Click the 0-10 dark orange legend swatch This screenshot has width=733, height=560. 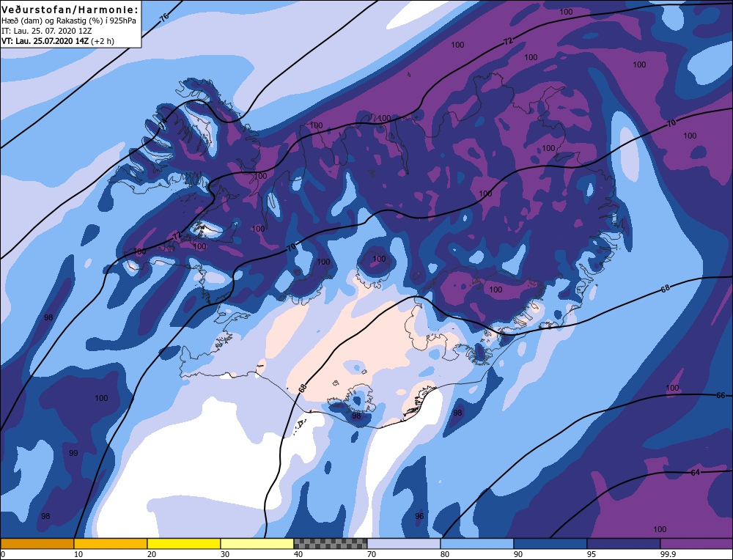click(37, 544)
